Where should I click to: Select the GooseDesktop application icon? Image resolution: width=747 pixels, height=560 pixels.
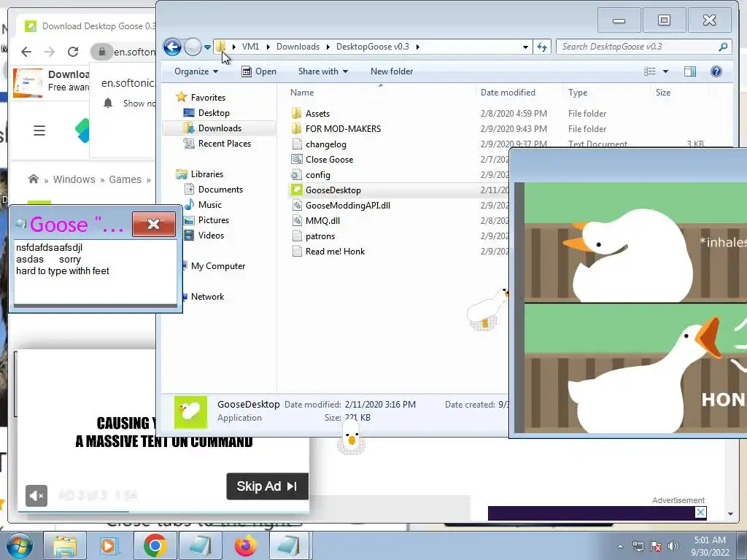click(297, 190)
